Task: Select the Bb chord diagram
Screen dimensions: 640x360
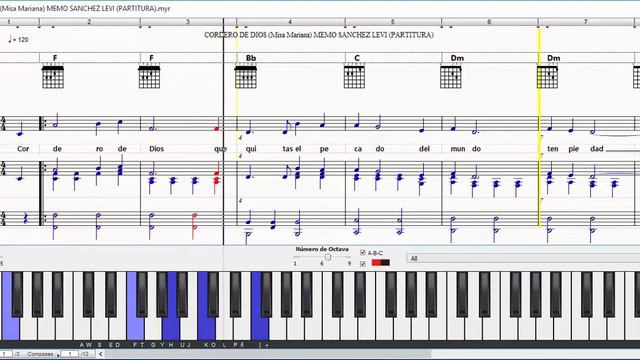Action: point(246,77)
